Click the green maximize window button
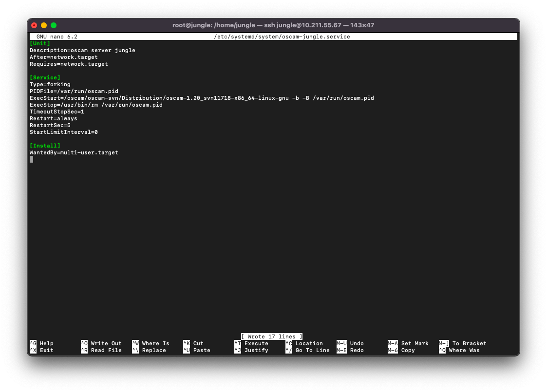This screenshot has width=547, height=392. [x=54, y=25]
